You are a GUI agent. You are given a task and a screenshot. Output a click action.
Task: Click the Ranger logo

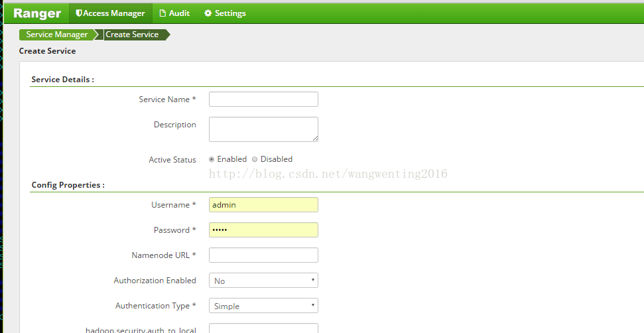(37, 13)
